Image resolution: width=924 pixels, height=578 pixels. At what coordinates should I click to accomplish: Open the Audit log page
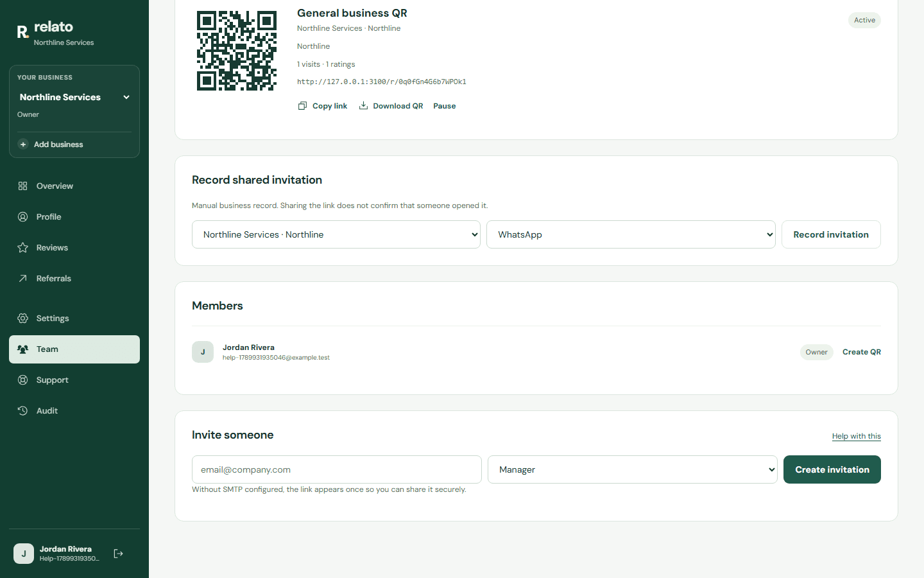tap(74, 411)
